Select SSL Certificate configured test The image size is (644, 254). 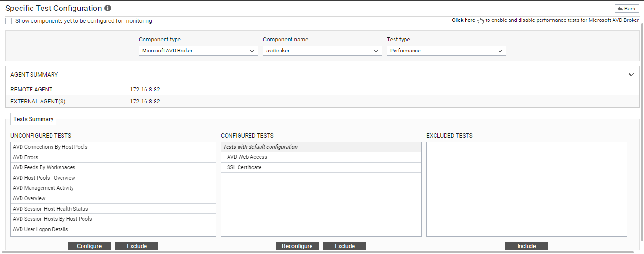click(x=321, y=168)
